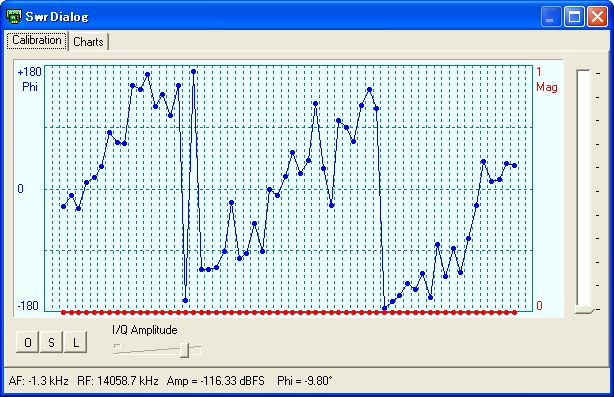Screen dimensions: 614x397
Task: Click the blue 'Phi' axis label
Action: click(x=30, y=87)
